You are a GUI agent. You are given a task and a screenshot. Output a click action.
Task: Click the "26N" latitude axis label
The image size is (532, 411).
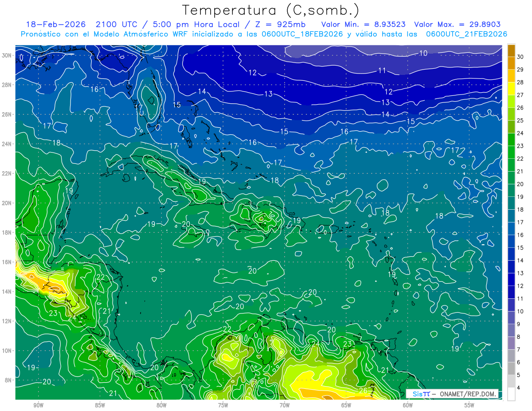6,114
